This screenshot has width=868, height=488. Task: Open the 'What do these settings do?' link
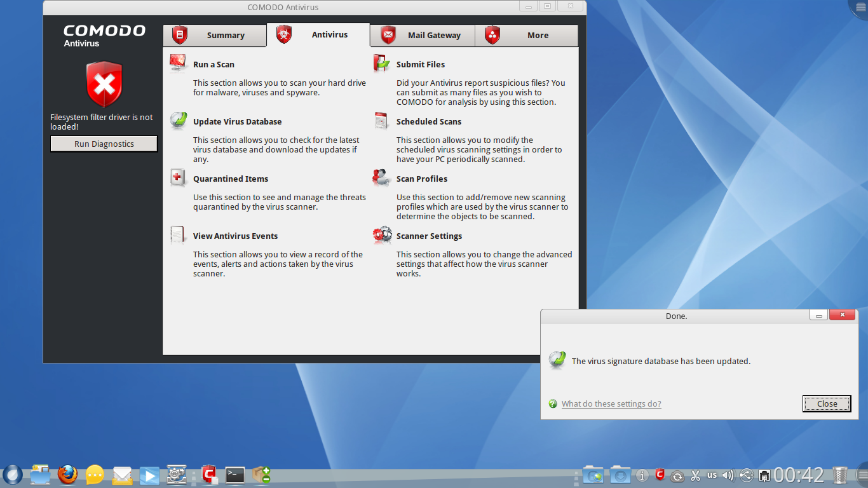(611, 403)
